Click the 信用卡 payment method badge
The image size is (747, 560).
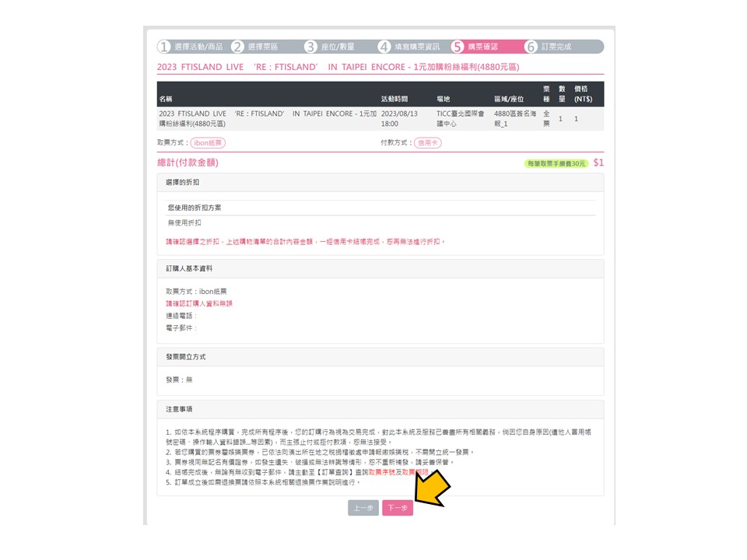428,143
